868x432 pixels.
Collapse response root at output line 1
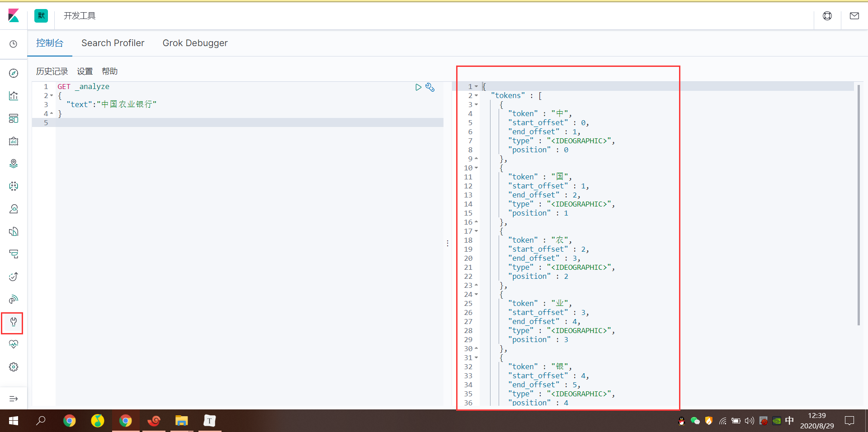(x=476, y=86)
